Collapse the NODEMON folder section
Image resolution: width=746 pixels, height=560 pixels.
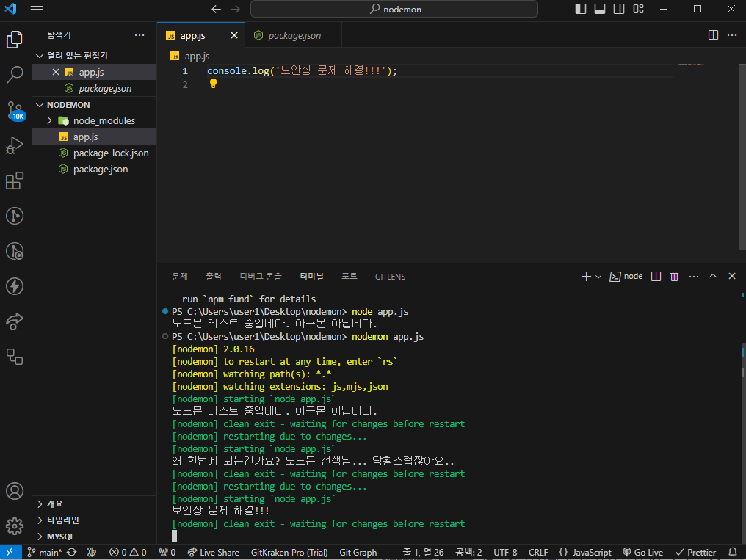[94, 105]
